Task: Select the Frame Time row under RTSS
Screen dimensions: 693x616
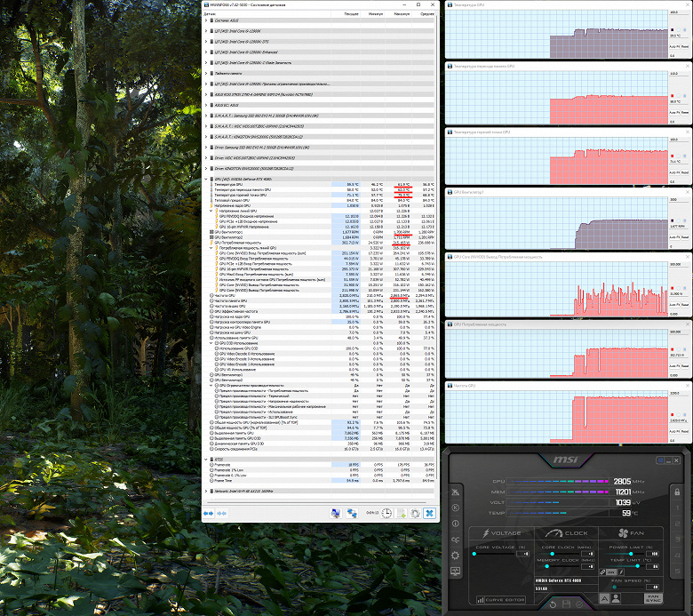Action: click(318, 481)
